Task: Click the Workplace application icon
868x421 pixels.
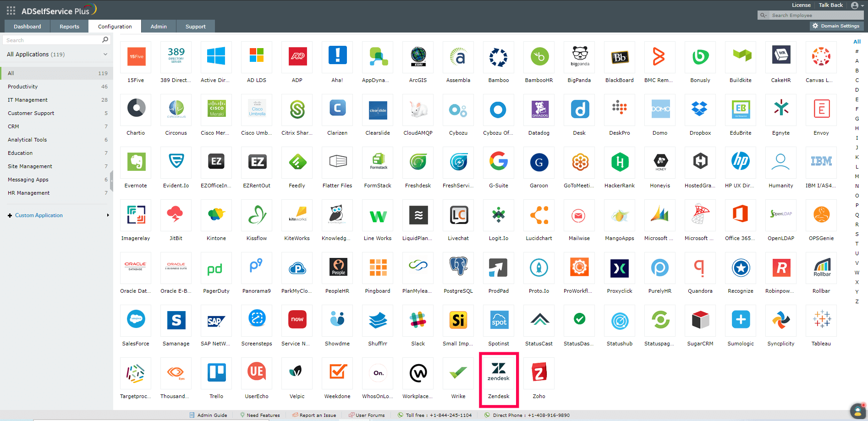Action: click(418, 373)
